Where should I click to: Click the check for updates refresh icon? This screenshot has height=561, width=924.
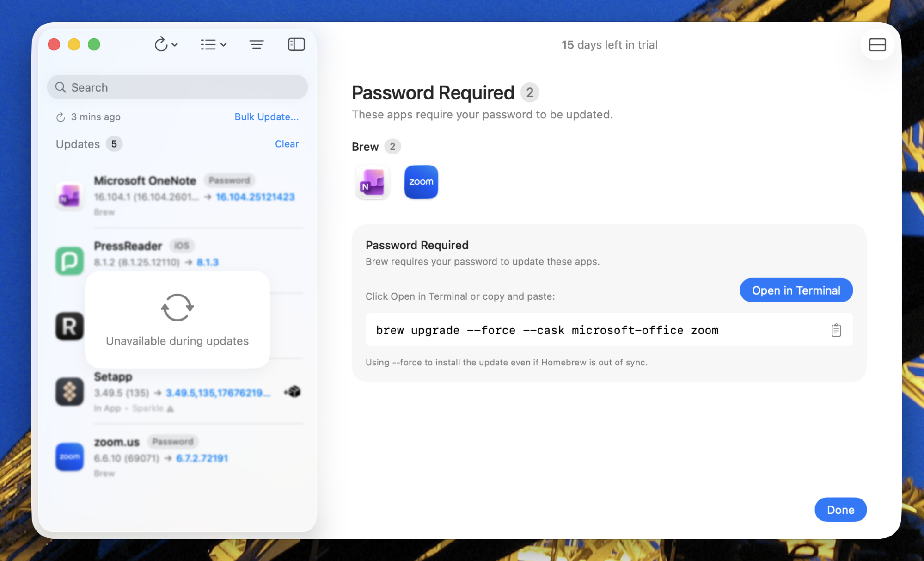160,44
